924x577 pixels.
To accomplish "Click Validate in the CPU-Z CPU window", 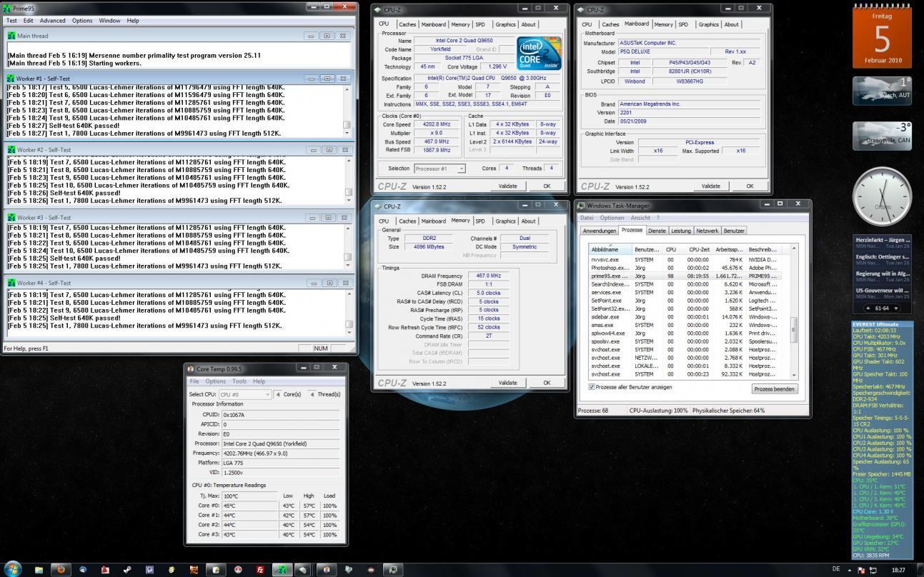I will (507, 186).
